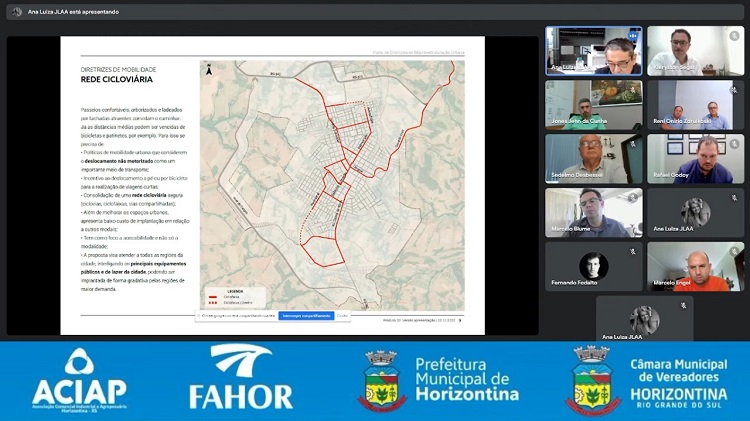Click the Prefeitura Municipal de Horizontina logo
Viewport: 750px width, 421px height.
pyautogui.click(x=440, y=381)
